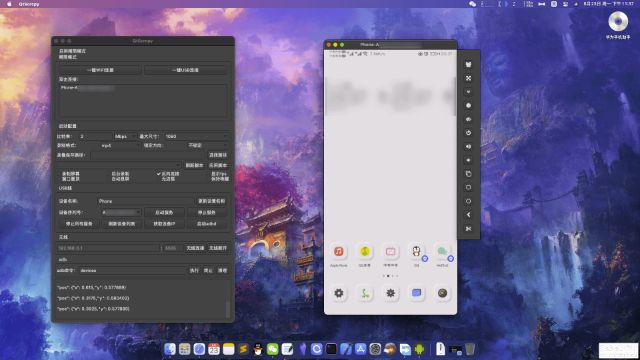Click the back arrow navigation icon
This screenshot has width=640, height=360.
coord(468,215)
